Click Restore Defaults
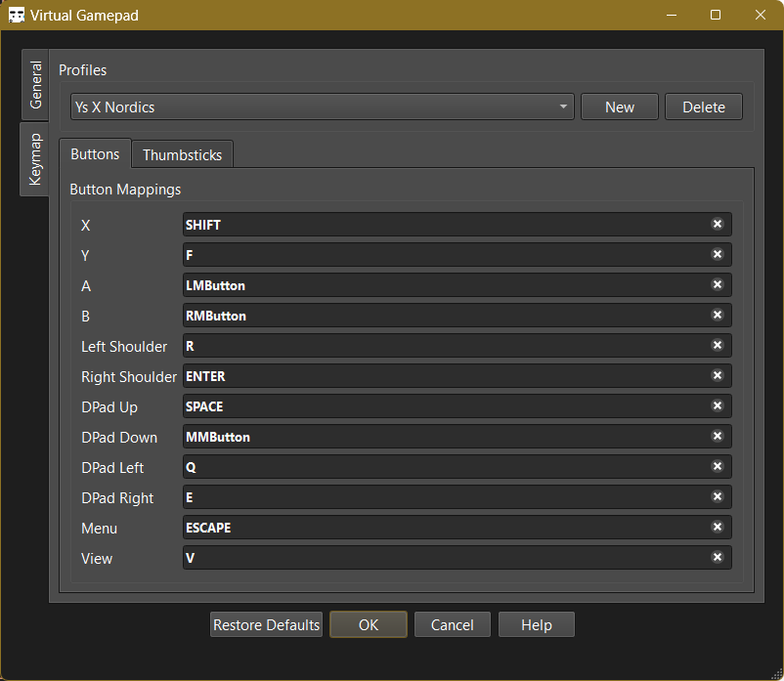The width and height of the screenshot is (784, 681). click(266, 624)
